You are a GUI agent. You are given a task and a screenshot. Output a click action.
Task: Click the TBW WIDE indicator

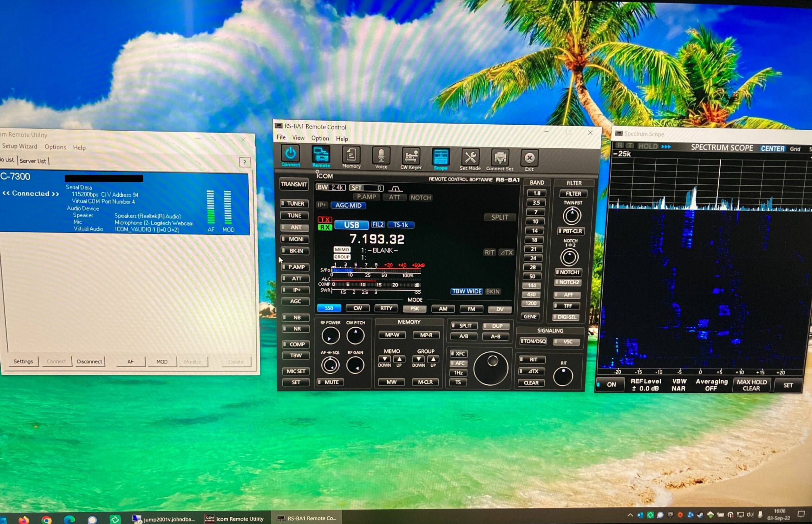(466, 291)
